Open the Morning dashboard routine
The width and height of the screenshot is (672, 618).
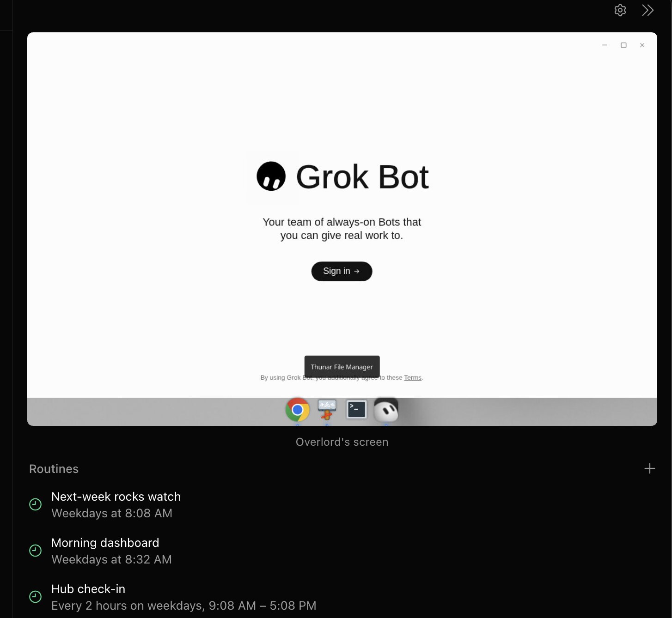(342, 551)
